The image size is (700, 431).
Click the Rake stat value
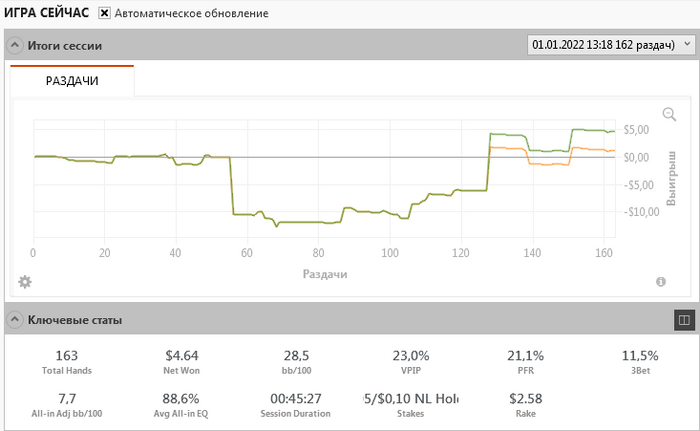(526, 398)
